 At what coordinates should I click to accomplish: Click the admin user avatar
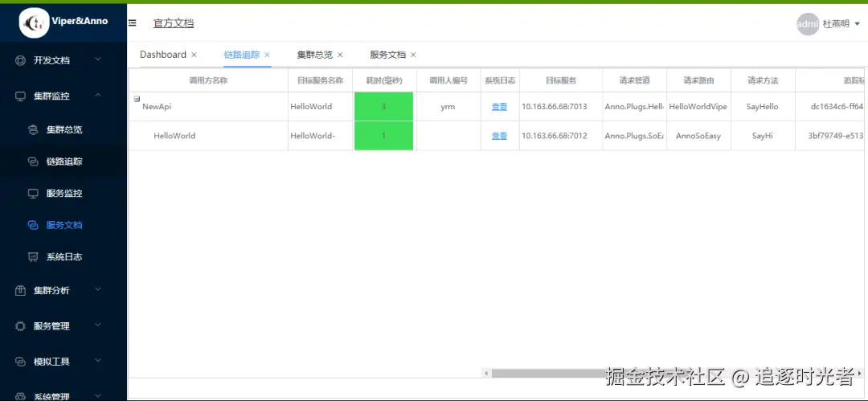pos(807,24)
